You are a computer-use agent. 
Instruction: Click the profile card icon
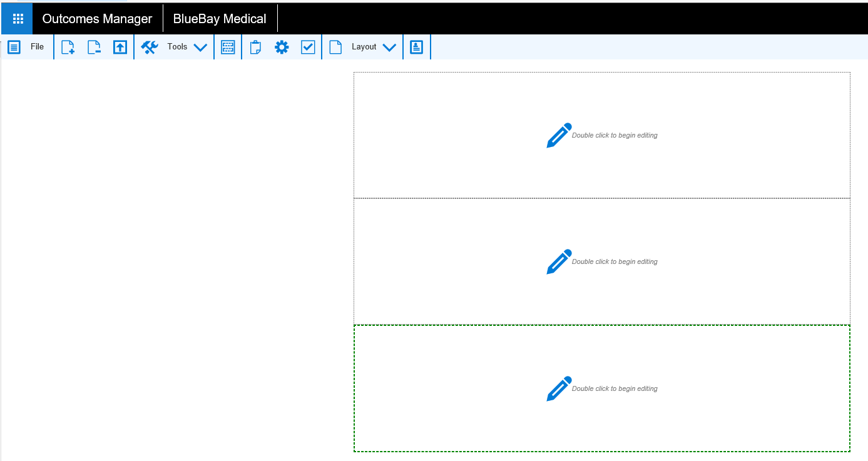417,47
